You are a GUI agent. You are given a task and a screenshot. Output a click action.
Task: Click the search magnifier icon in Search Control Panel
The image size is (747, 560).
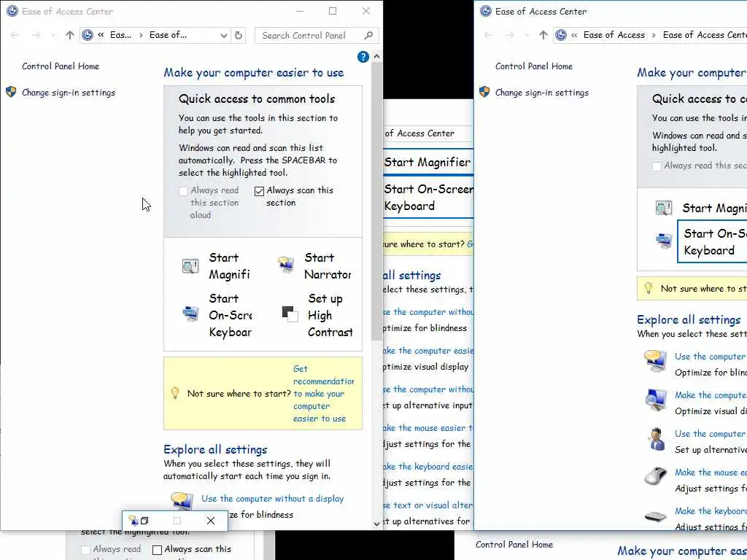point(368,35)
